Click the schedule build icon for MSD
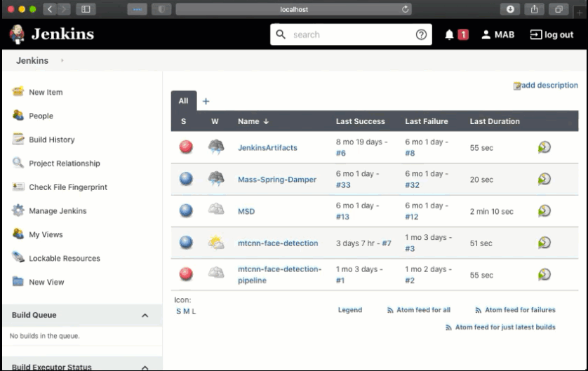 point(544,211)
